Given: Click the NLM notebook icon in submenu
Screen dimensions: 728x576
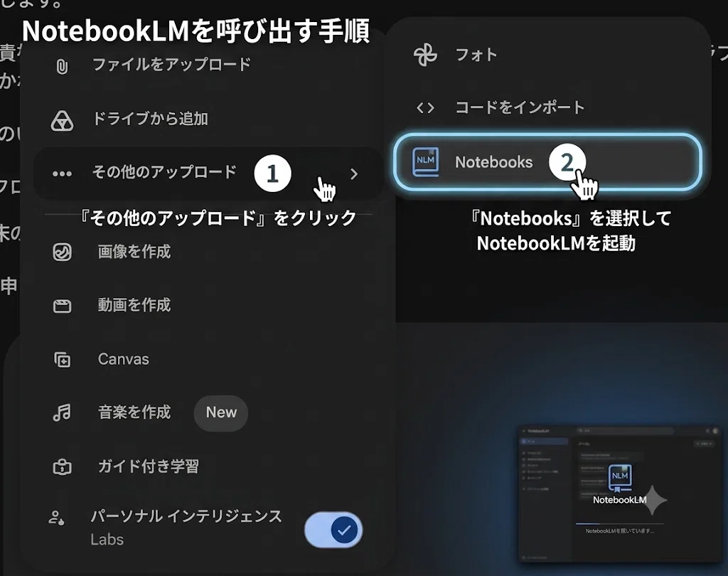Looking at the screenshot, I should (426, 161).
